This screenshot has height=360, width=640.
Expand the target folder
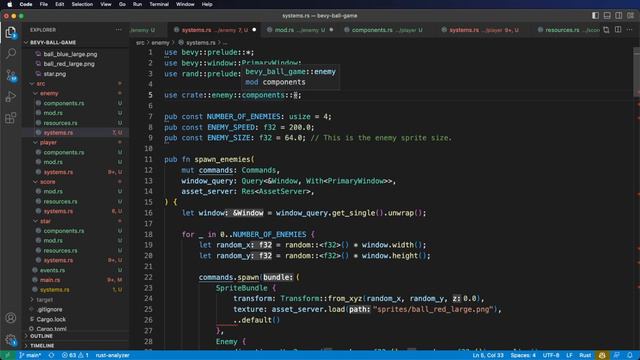click(44, 300)
